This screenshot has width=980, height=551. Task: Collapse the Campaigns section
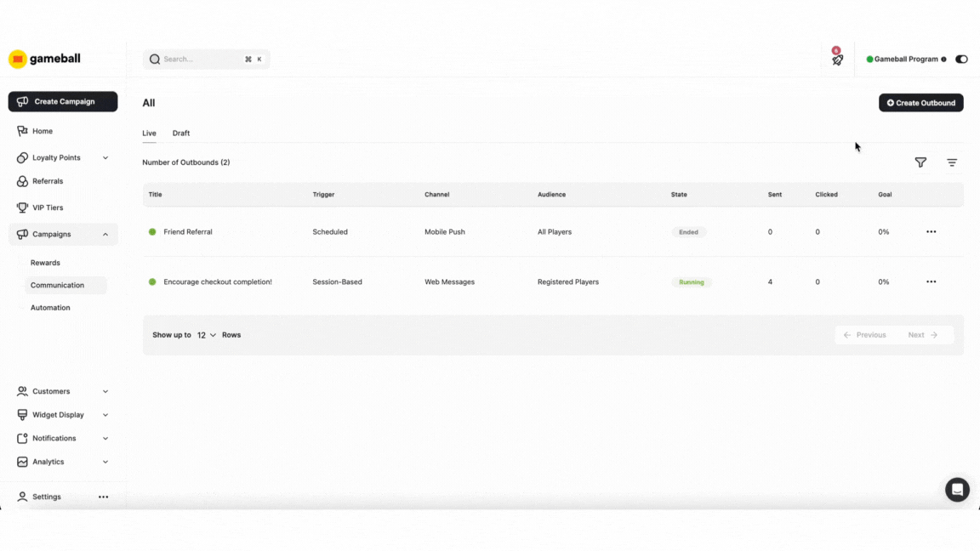pyautogui.click(x=105, y=234)
